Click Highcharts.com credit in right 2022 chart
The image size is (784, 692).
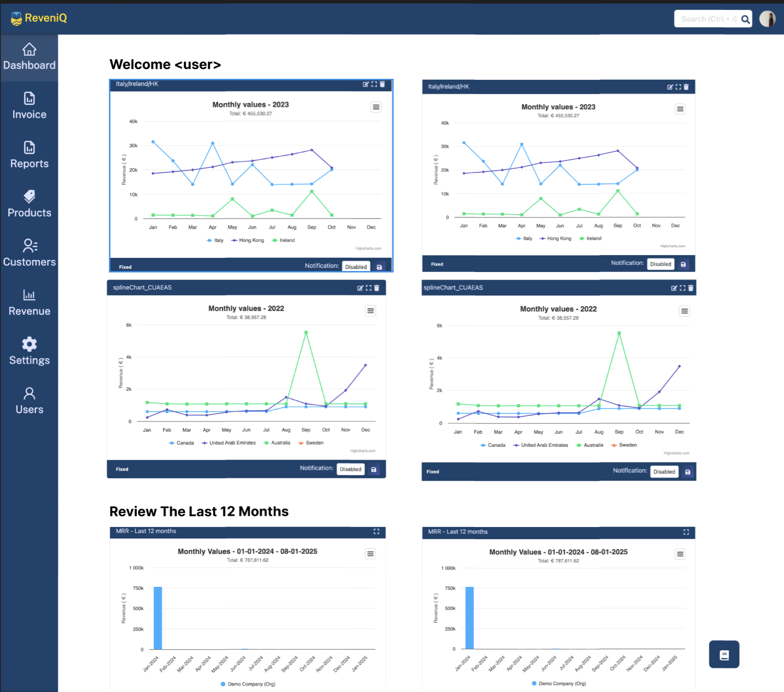677,453
